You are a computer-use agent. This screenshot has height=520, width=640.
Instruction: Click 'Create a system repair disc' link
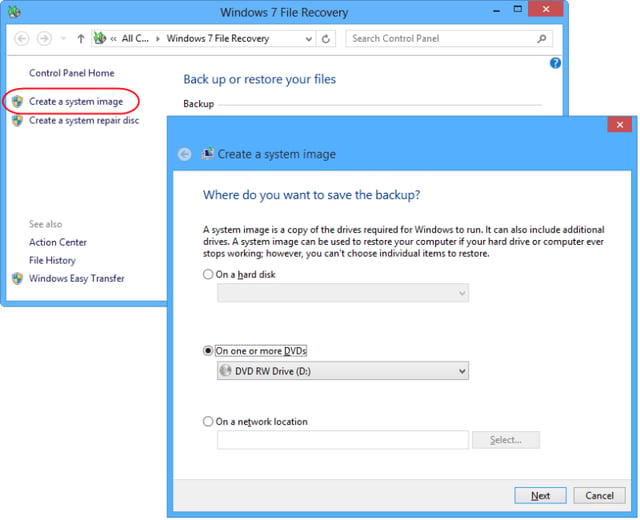[84, 120]
